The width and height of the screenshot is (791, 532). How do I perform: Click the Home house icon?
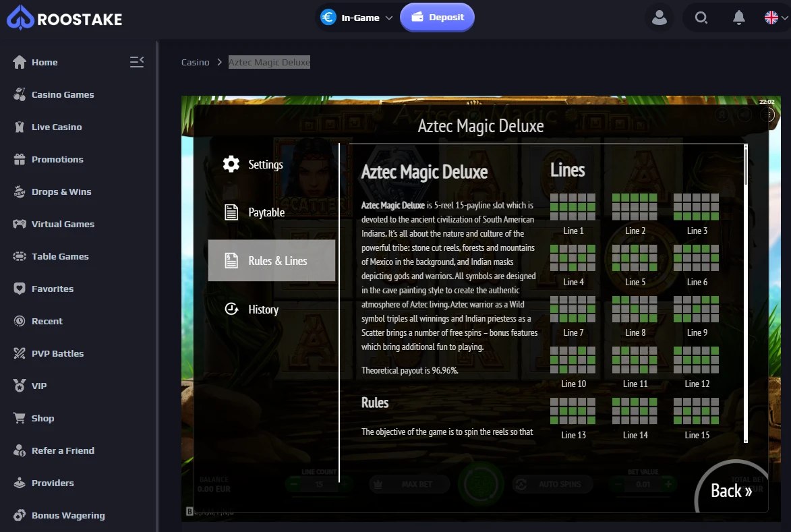pos(19,62)
